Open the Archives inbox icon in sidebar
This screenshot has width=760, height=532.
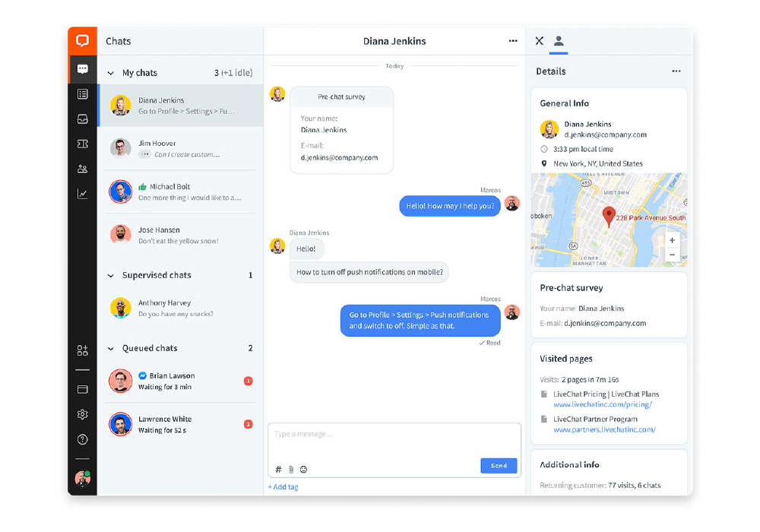82,119
